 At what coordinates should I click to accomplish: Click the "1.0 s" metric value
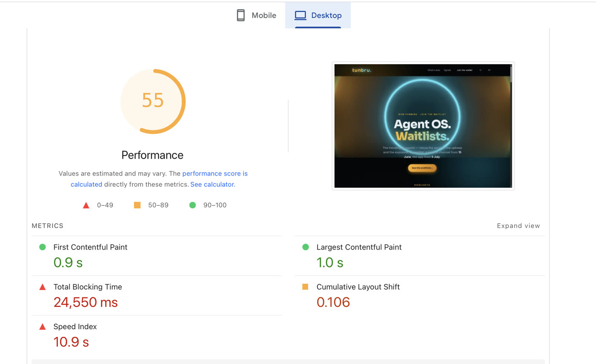(330, 262)
